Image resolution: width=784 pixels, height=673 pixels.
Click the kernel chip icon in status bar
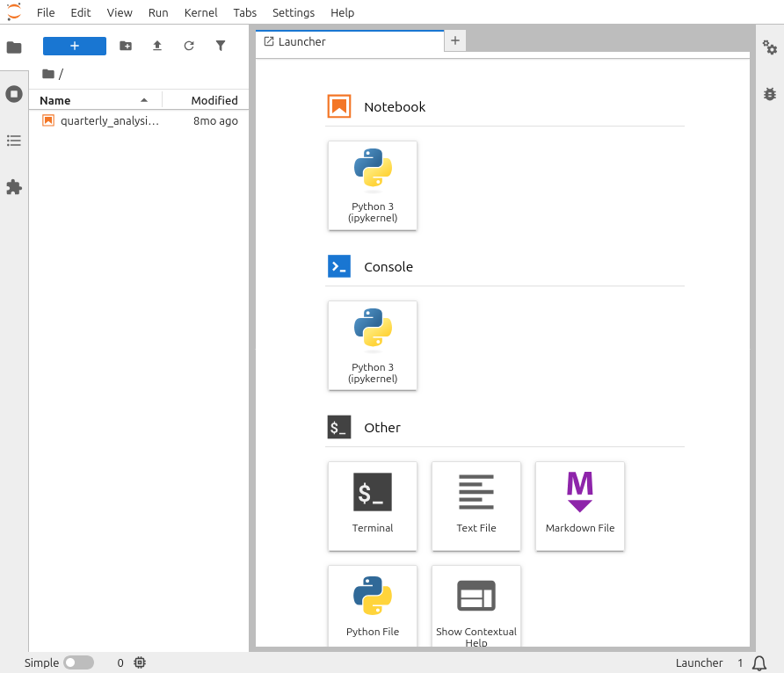pos(140,662)
